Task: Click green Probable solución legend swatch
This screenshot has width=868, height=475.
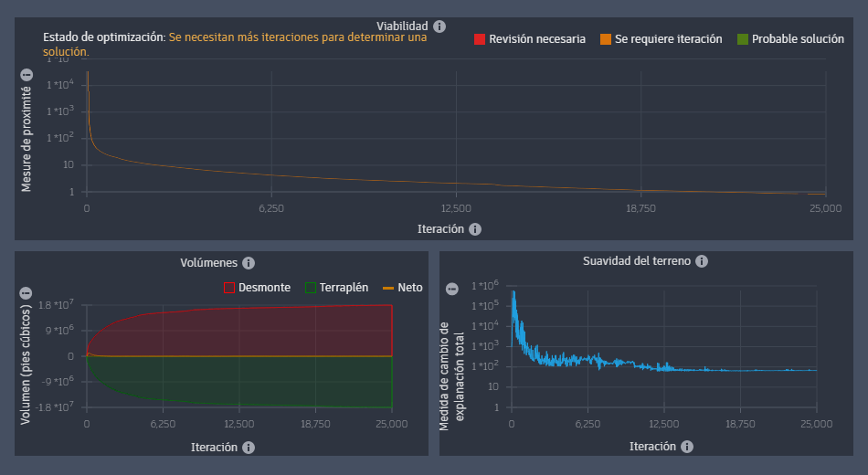Action: point(742,39)
